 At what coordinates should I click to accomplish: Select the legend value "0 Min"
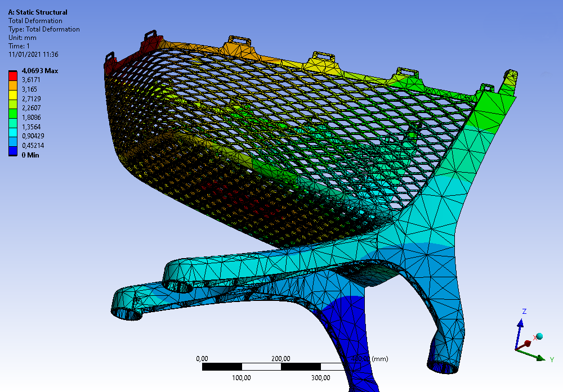pyautogui.click(x=30, y=155)
